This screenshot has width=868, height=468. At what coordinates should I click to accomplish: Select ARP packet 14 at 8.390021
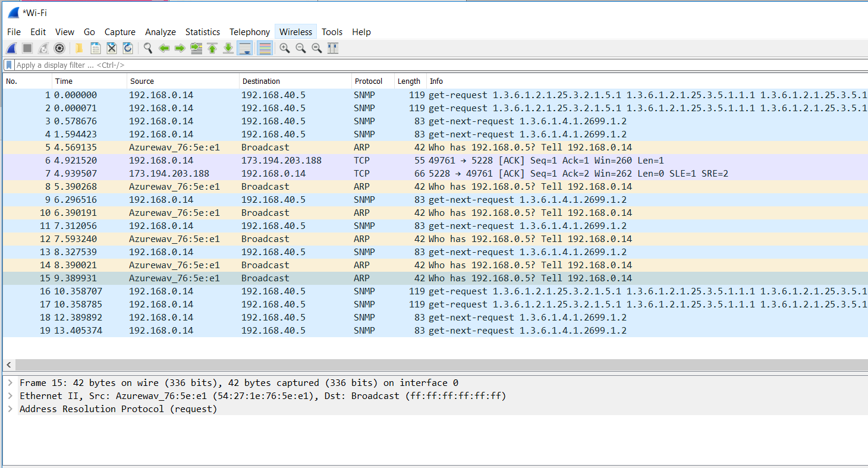coord(435,265)
